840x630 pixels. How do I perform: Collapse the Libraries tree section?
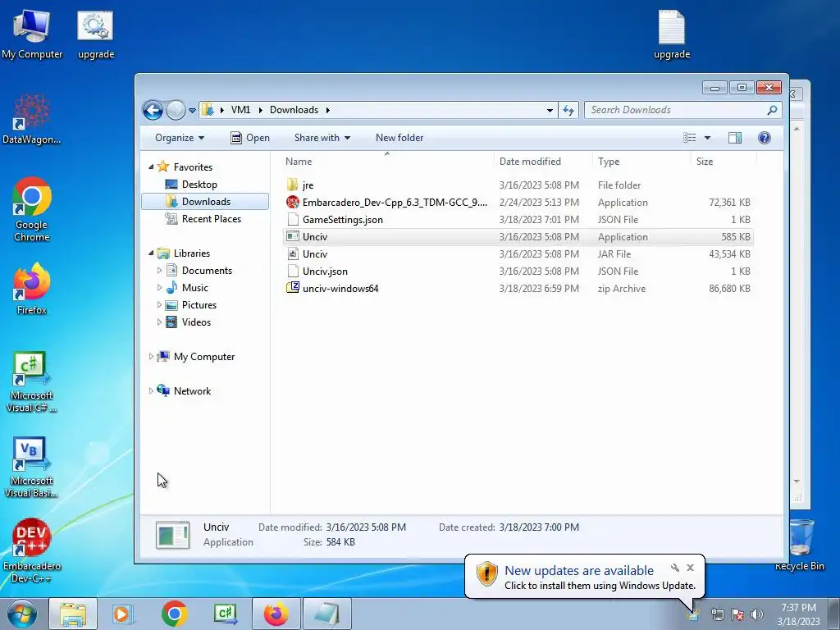151,253
